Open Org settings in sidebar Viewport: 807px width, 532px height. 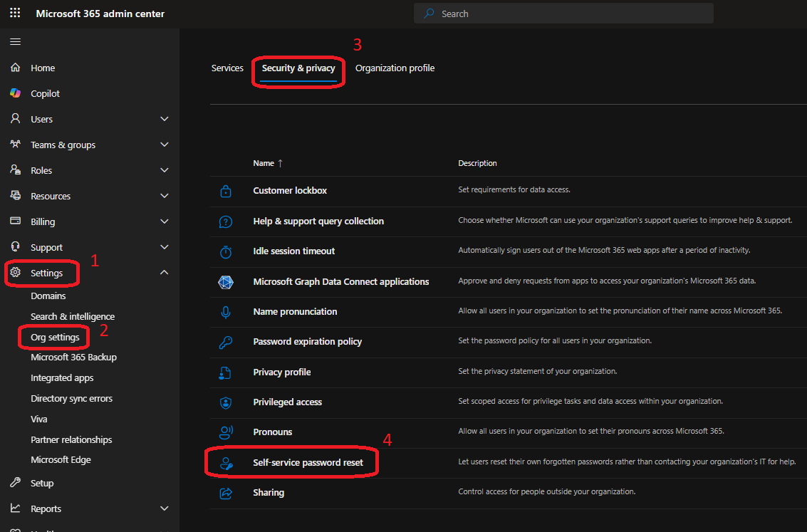click(x=55, y=337)
